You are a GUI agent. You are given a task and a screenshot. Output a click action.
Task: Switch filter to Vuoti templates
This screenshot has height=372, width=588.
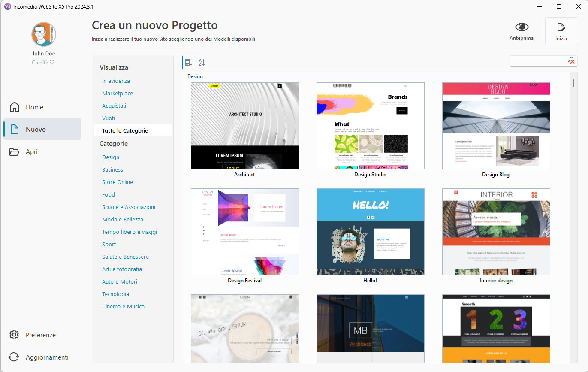(109, 118)
